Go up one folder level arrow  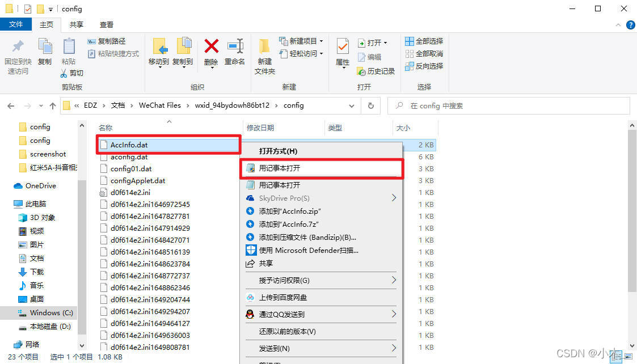pyautogui.click(x=52, y=106)
